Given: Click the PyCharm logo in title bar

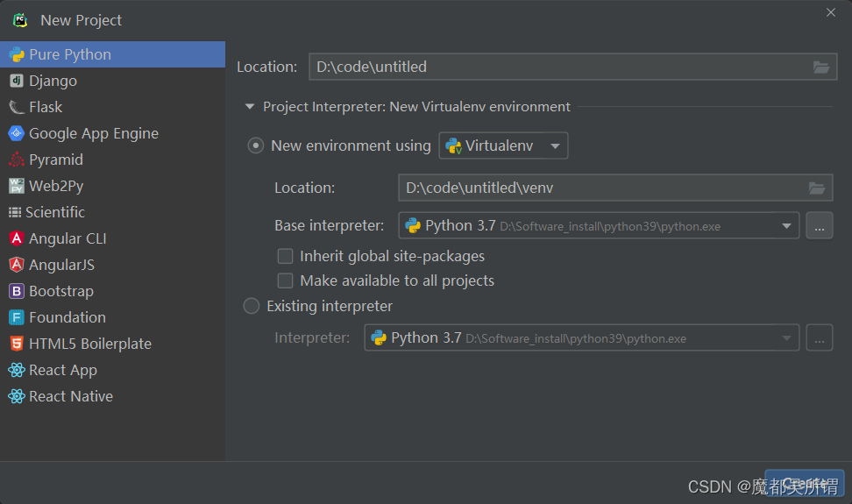Looking at the screenshot, I should pos(21,20).
